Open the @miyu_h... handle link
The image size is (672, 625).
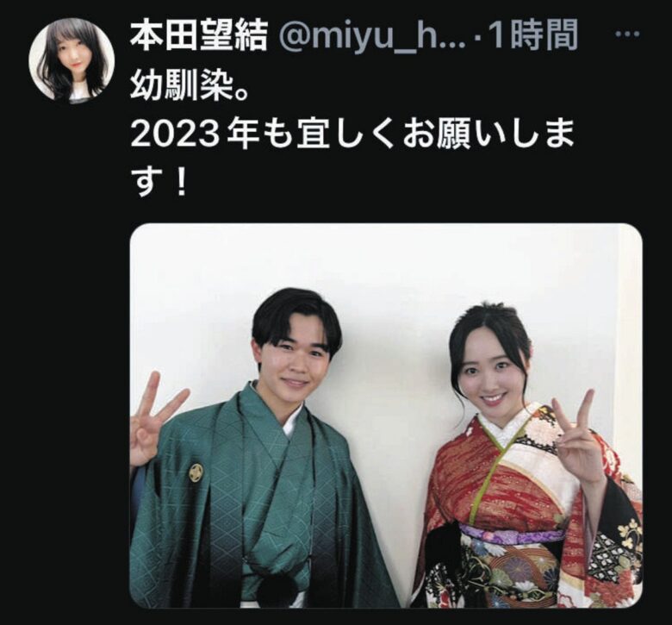coord(371,37)
